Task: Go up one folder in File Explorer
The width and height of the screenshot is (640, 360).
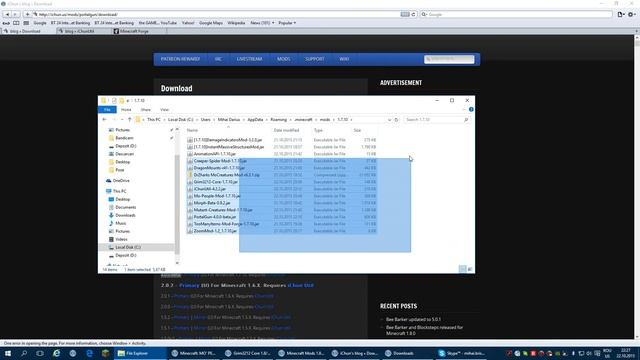Action: click(129, 120)
